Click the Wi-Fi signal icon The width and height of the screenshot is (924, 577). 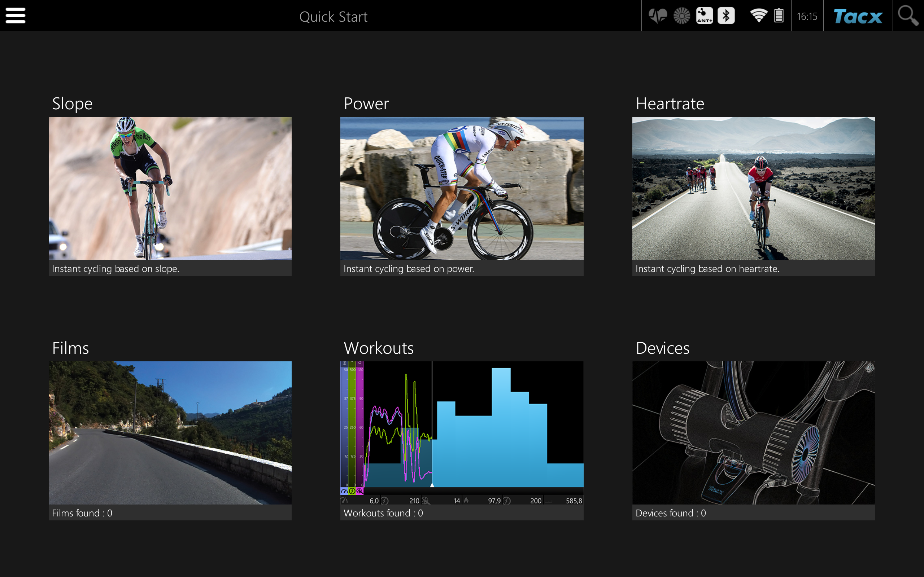758,16
